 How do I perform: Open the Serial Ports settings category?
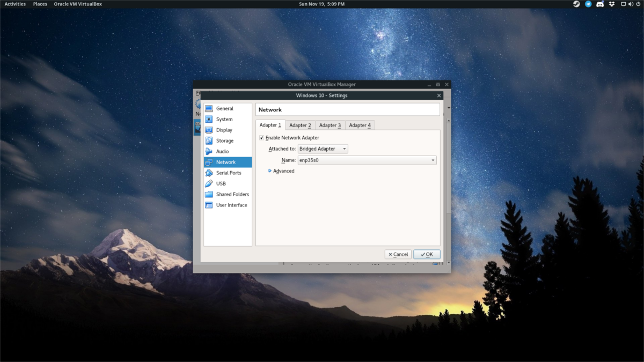click(228, 173)
